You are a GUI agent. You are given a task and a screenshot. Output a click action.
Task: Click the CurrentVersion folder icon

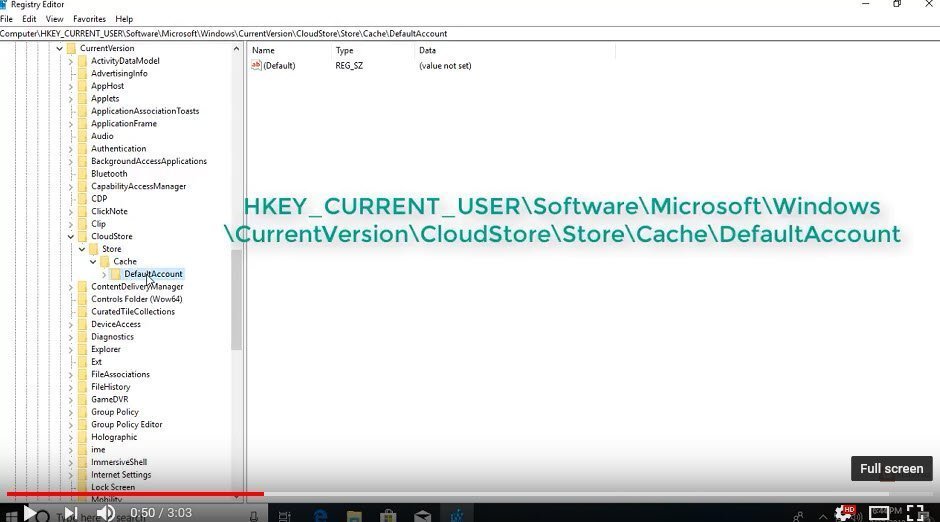click(71, 48)
